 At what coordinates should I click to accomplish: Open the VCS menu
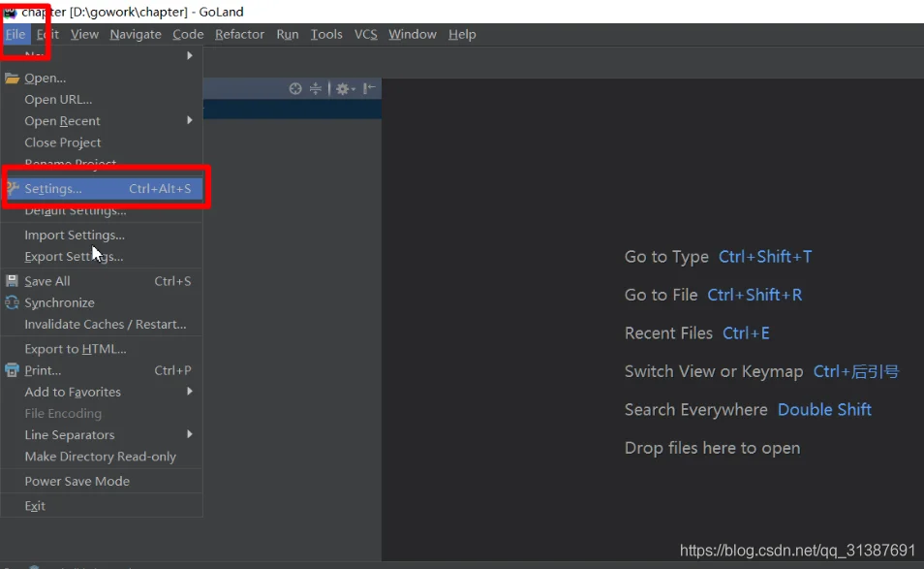365,34
